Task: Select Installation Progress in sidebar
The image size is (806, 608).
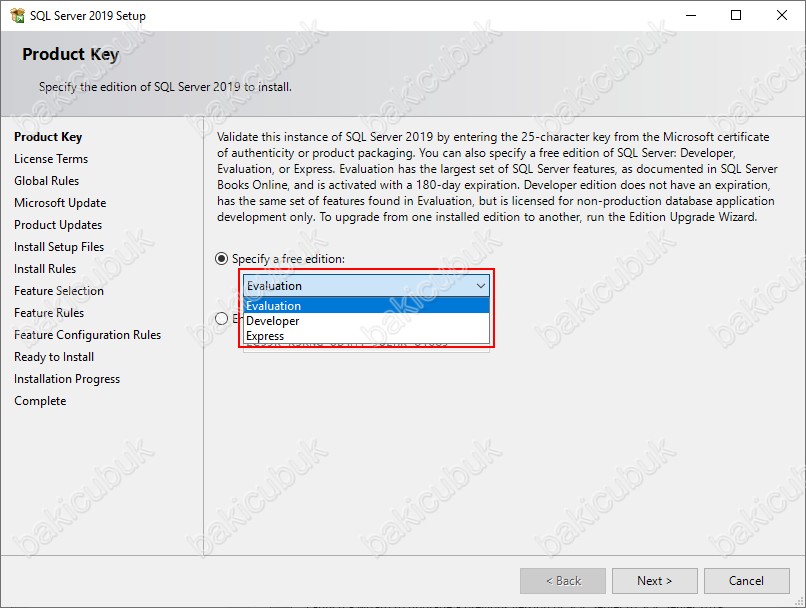Action: point(67,379)
